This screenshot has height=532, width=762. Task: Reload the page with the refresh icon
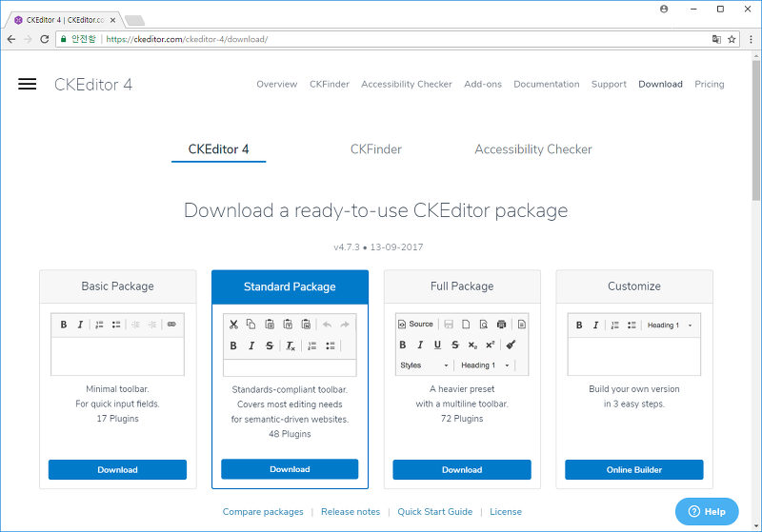(44, 39)
